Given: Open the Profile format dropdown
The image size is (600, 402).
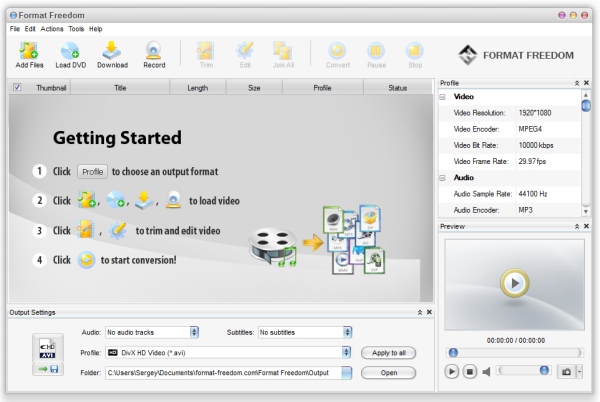Looking at the screenshot, I should pos(346,352).
